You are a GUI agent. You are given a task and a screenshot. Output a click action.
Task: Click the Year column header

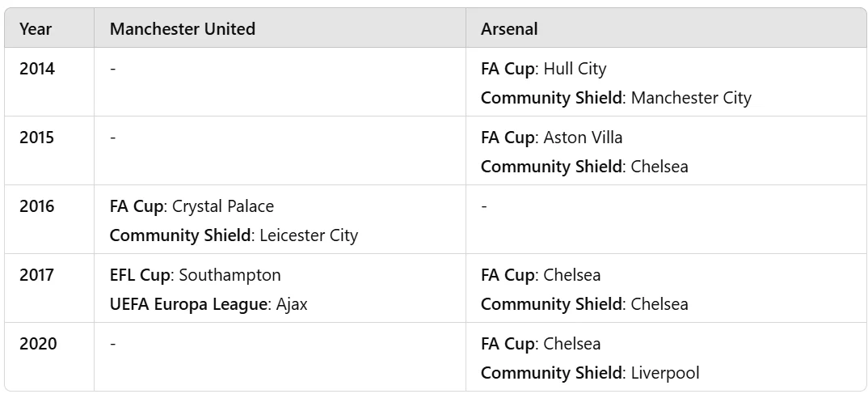(x=36, y=29)
